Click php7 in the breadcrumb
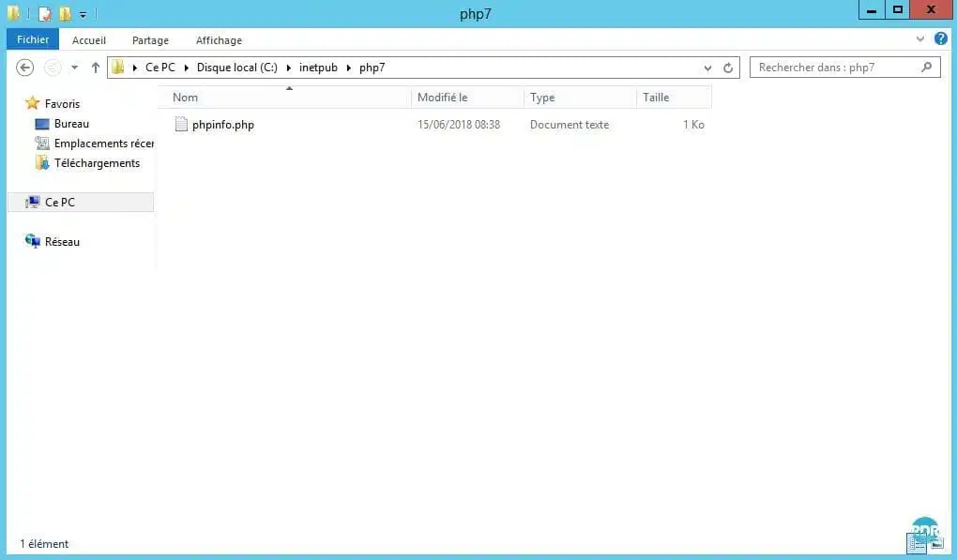This screenshot has width=957, height=560. point(372,68)
